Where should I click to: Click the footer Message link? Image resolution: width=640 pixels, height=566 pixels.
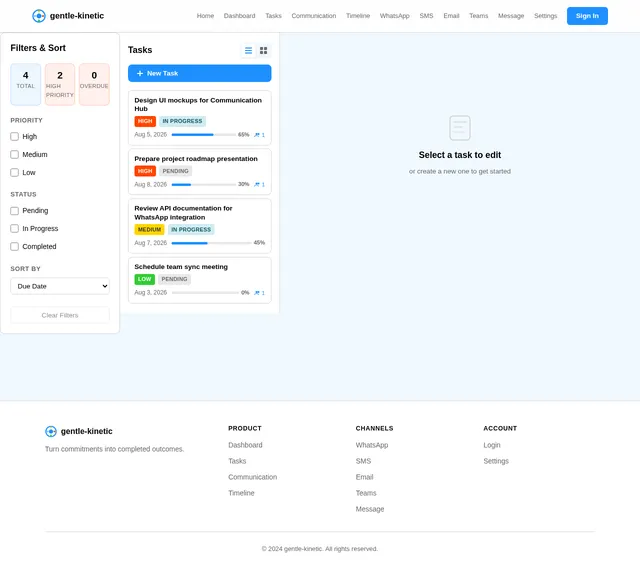coord(370,509)
